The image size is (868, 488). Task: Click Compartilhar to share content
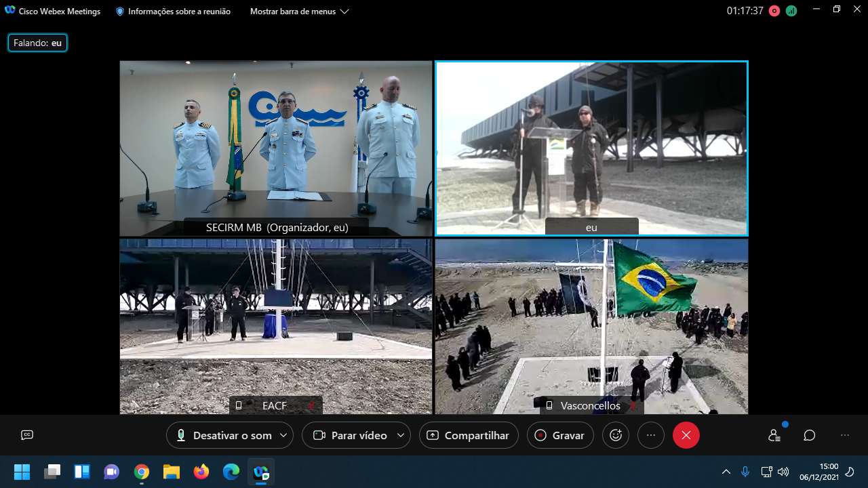[x=469, y=435]
